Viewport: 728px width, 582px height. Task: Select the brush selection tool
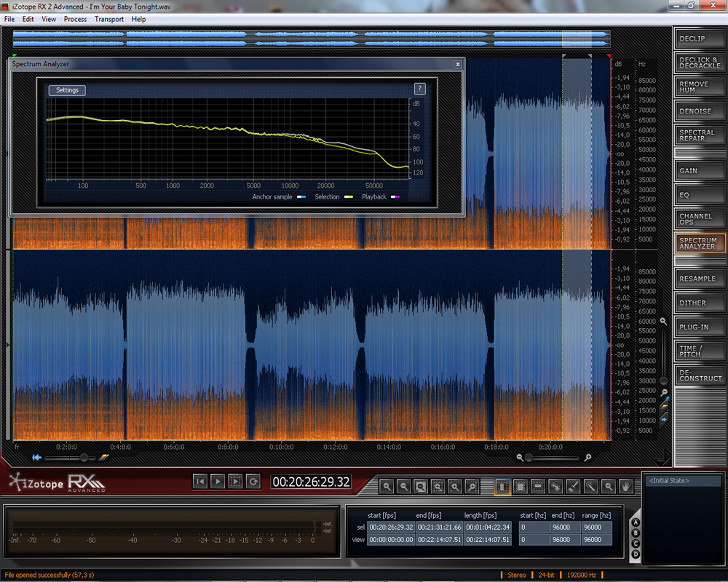point(573,487)
